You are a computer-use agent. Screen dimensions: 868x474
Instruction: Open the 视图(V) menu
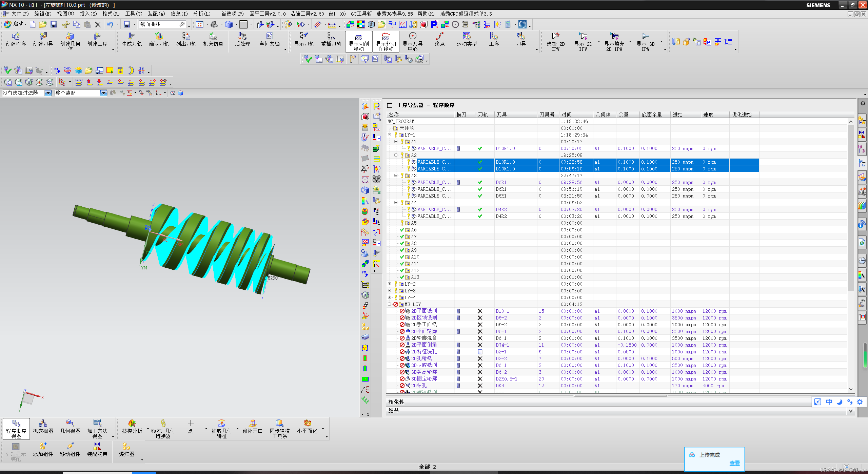coord(65,14)
